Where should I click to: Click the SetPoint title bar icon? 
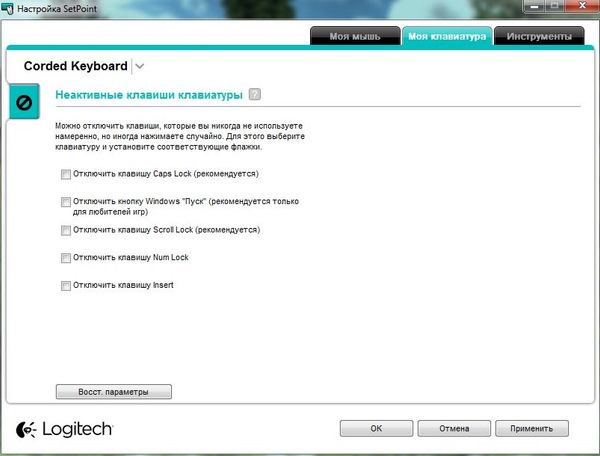coord(7,8)
